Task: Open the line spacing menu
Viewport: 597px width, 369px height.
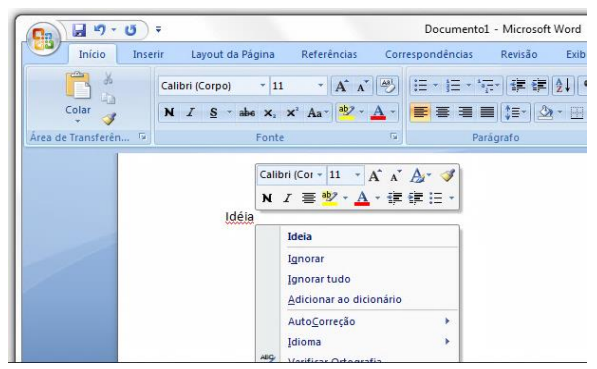Action: pyautogui.click(x=515, y=113)
